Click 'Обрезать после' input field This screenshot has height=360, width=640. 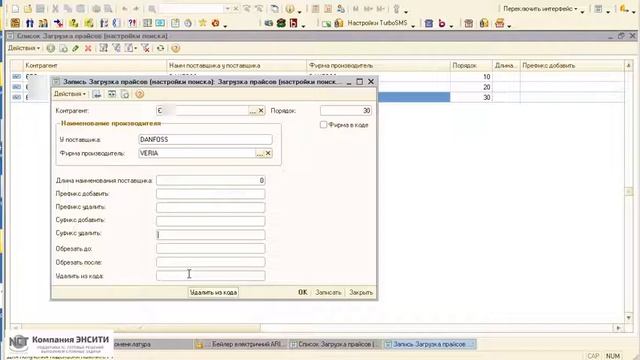tap(211, 262)
